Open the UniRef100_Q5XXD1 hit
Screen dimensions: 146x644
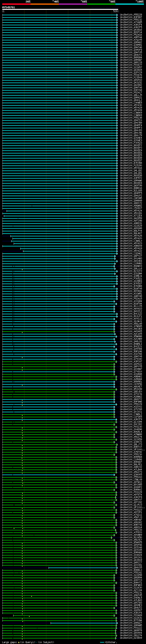coord(131,213)
